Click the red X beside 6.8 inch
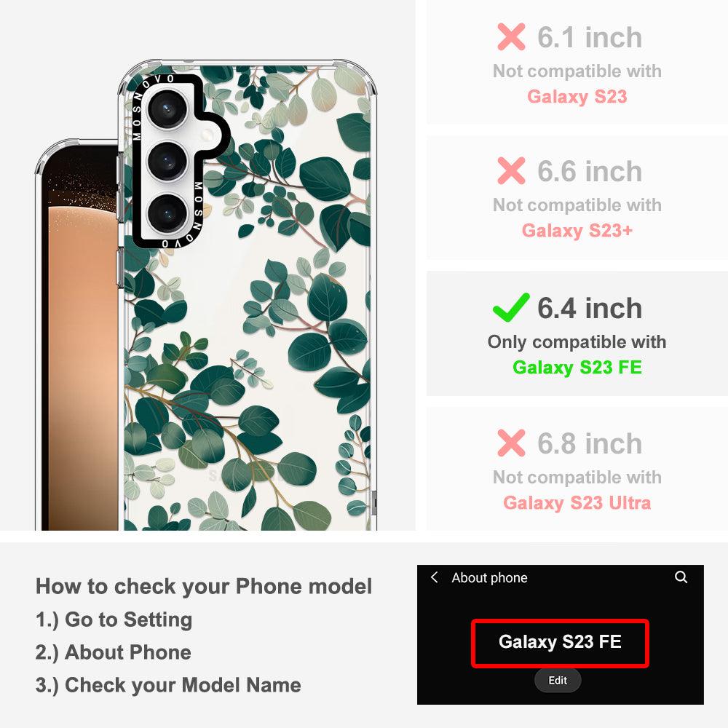 coord(511,443)
